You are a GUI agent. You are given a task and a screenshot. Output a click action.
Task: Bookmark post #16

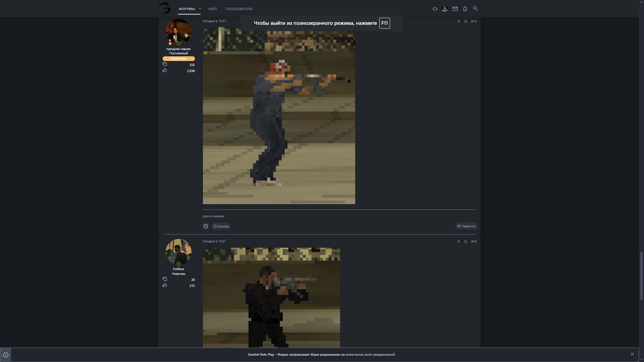pos(466,242)
